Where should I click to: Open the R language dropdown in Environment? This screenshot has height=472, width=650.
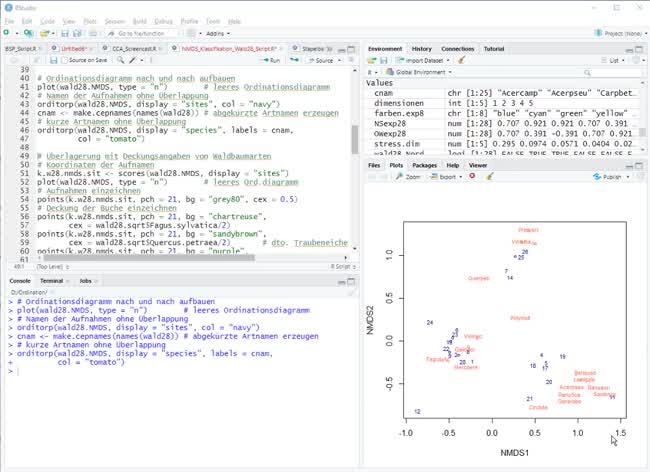[373, 72]
